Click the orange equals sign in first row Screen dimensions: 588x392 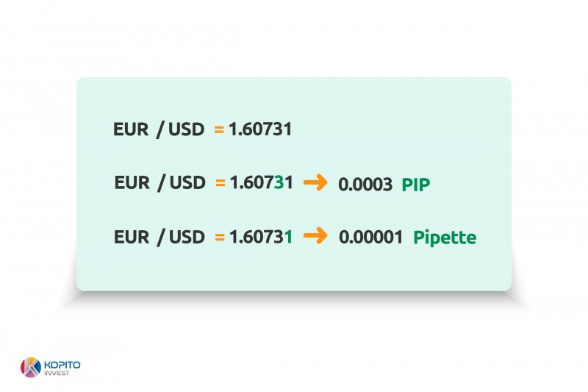tap(219, 129)
